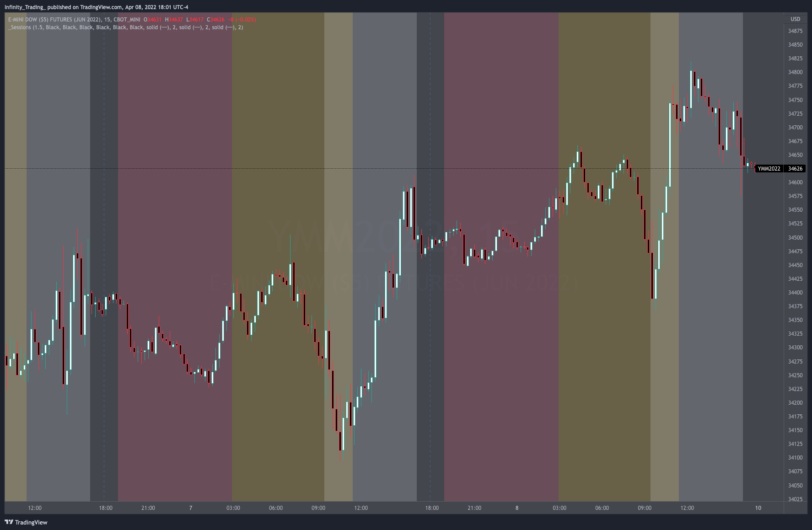Click the first 21:00 time axis label
Screen dimensions: 812x530
pyautogui.click(x=148, y=508)
